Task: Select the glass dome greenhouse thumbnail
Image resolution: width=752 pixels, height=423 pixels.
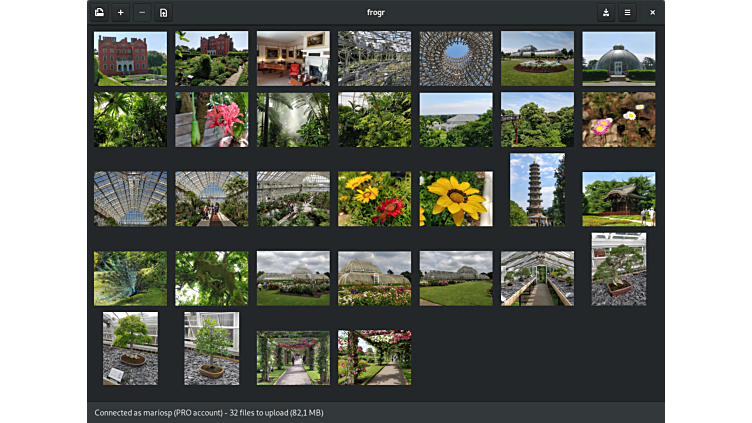Action: tap(619, 58)
